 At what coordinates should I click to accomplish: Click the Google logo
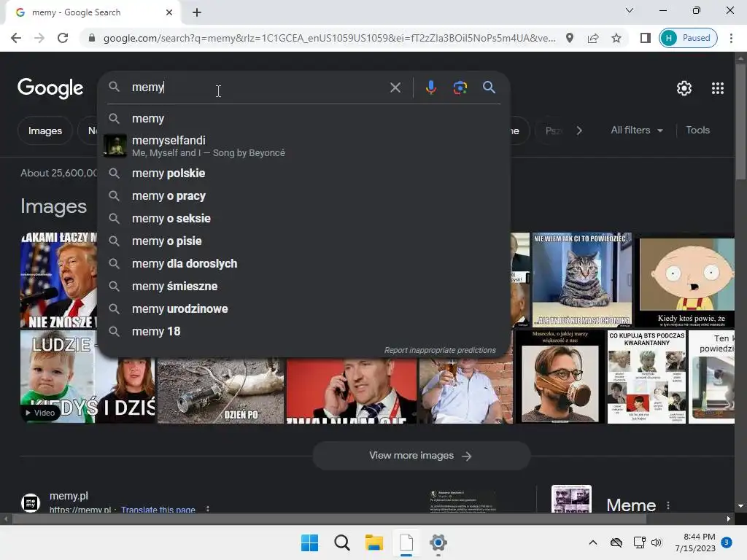(50, 88)
